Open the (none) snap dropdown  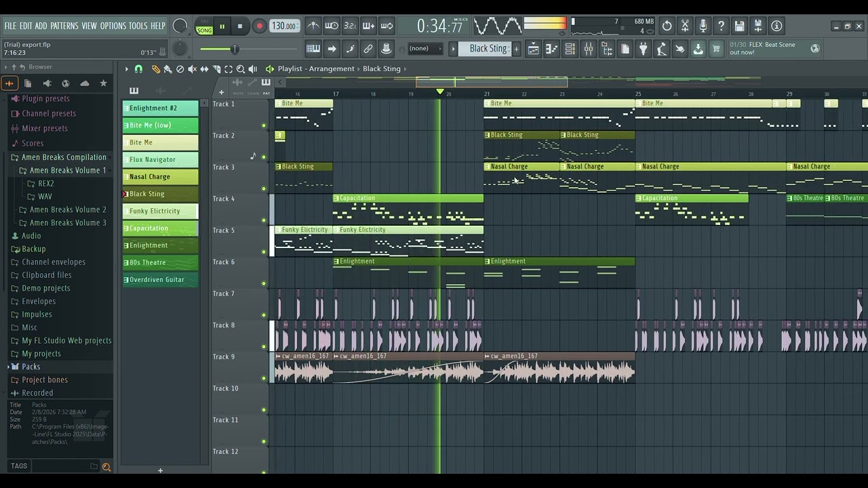(425, 49)
